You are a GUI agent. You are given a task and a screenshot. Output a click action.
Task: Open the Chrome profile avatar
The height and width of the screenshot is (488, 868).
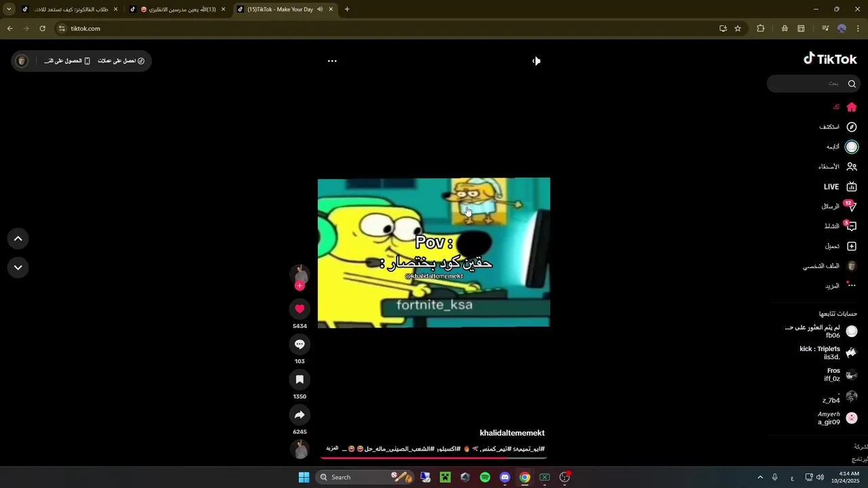842,28
